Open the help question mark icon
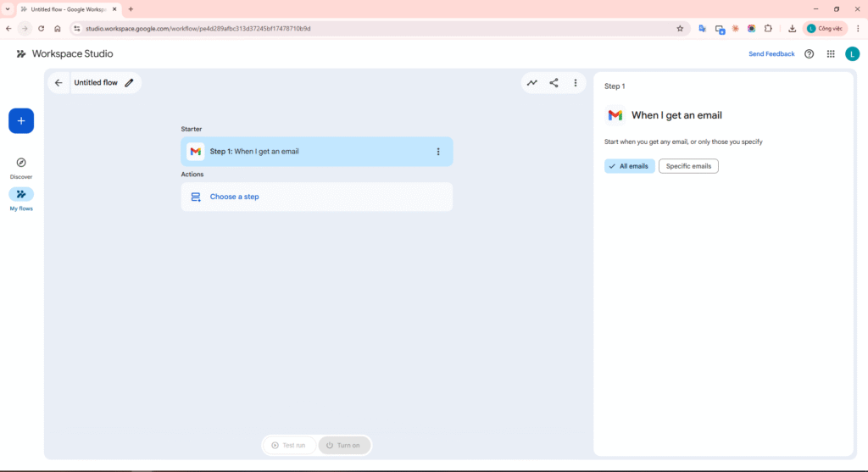The image size is (868, 472). [809, 53]
